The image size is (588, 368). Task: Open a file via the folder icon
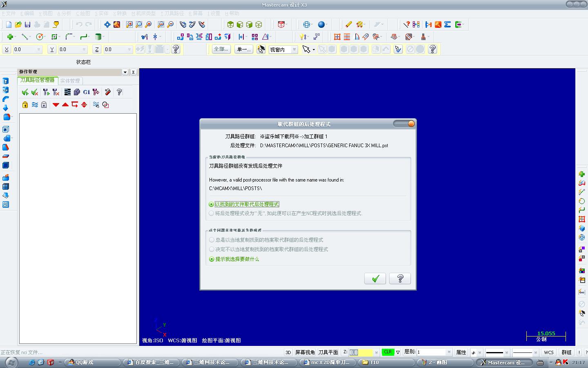[18, 25]
